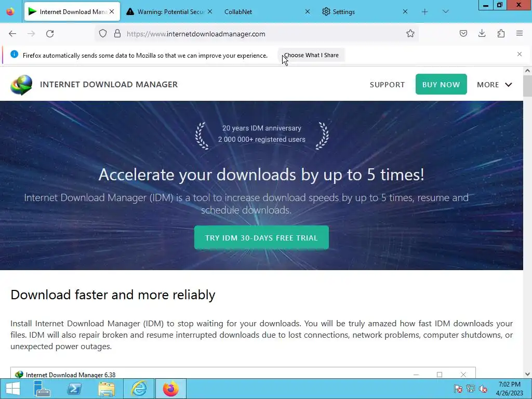The height and width of the screenshot is (399, 532).
Task: Open tracking protection shield icon
Action: tap(103, 34)
